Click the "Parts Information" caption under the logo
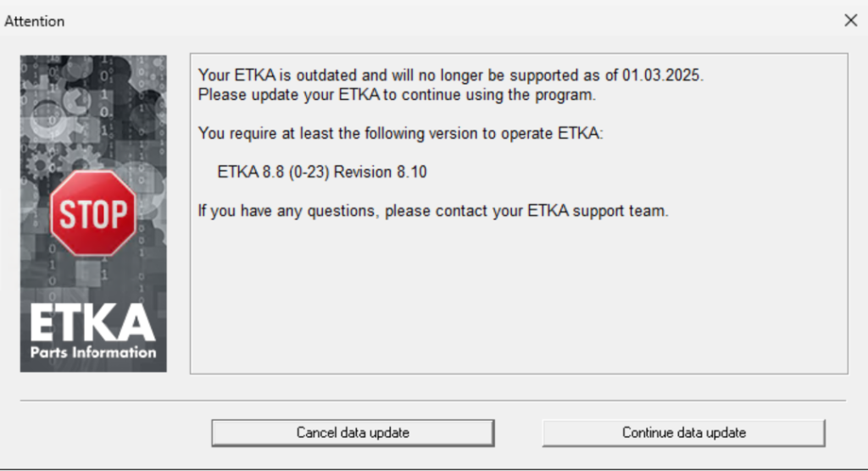The height and width of the screenshot is (471, 868). point(93,352)
